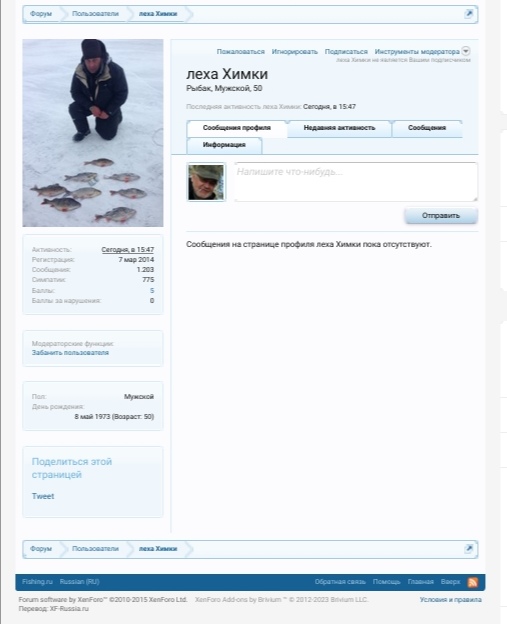
Task: Click the bottom breadcrumb jump arrow icon
Action: click(469, 549)
